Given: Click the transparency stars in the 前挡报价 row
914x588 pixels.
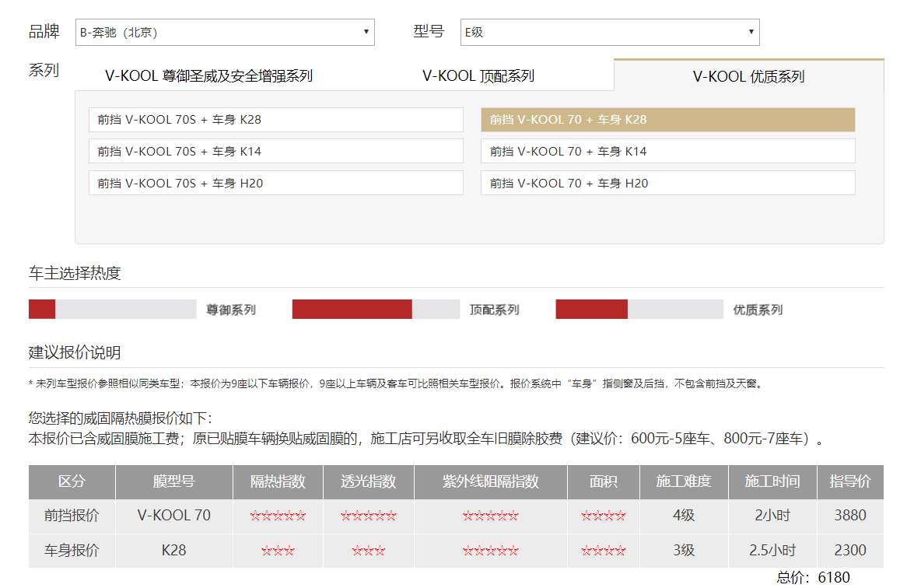Looking at the screenshot, I should tap(367, 516).
